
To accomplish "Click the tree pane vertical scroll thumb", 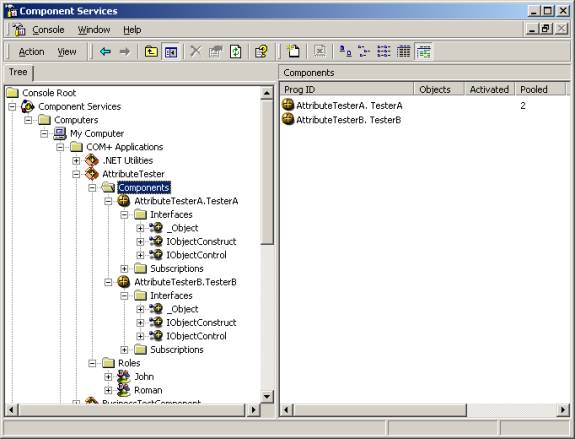I will click(267, 172).
